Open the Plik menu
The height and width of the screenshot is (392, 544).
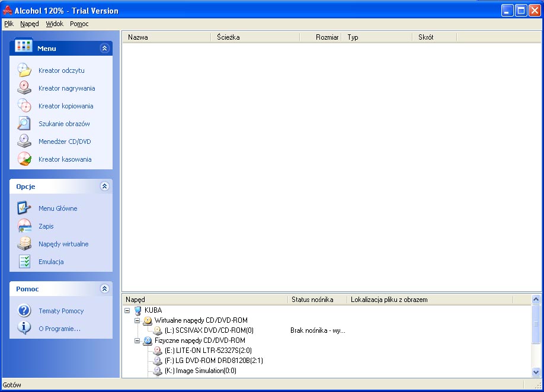coord(9,24)
